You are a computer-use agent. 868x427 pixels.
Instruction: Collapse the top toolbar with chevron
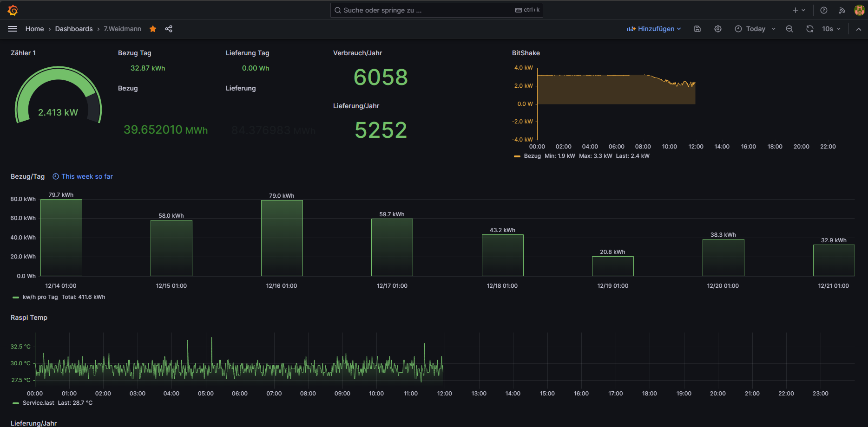coord(859,29)
